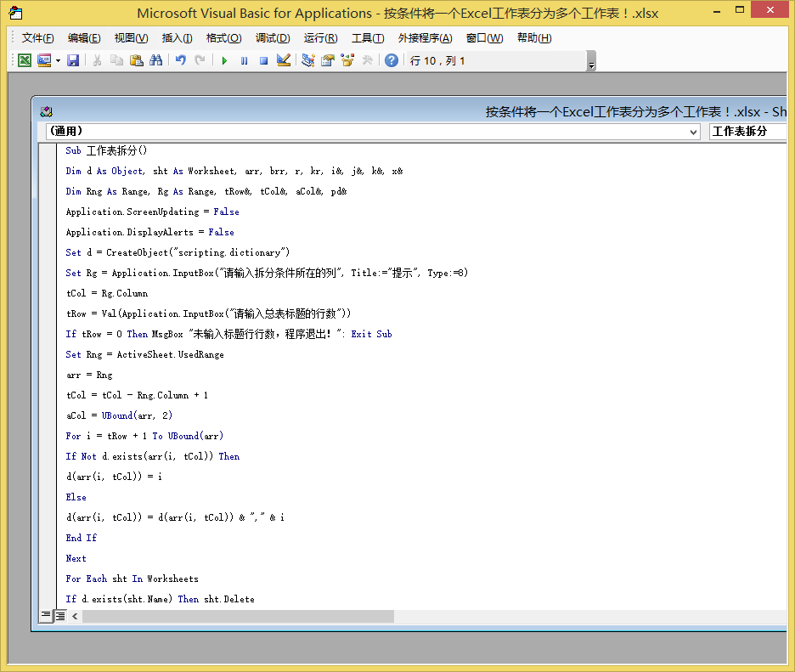Click the horizontal scrollbar left arrow
Viewport: 795px width, 672px height.
pos(75,616)
